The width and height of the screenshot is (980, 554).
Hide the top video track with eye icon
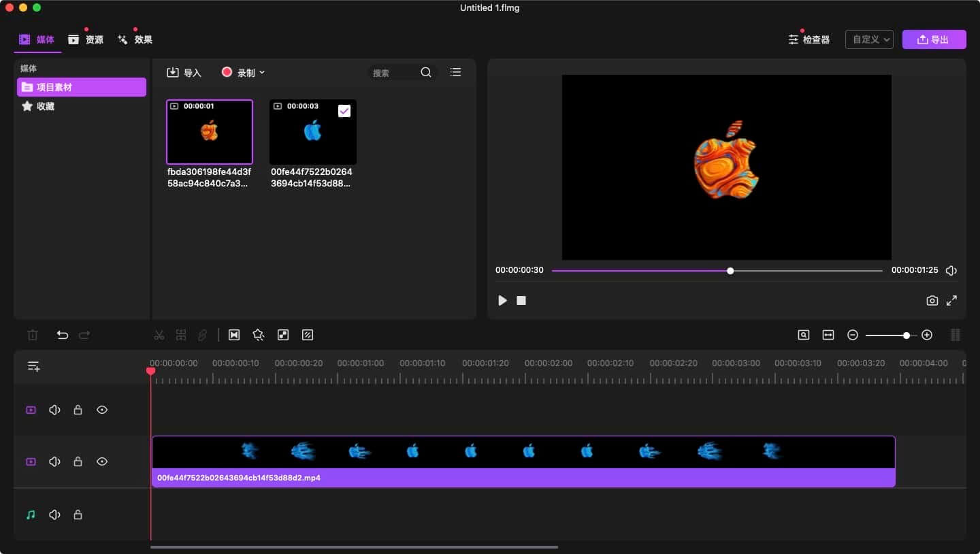tap(102, 410)
